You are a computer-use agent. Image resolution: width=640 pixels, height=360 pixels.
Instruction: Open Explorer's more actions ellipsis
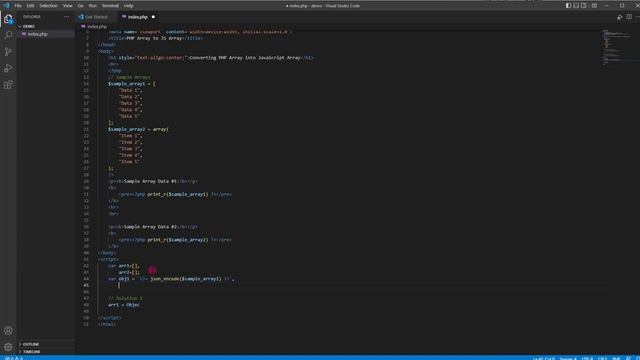(x=67, y=17)
